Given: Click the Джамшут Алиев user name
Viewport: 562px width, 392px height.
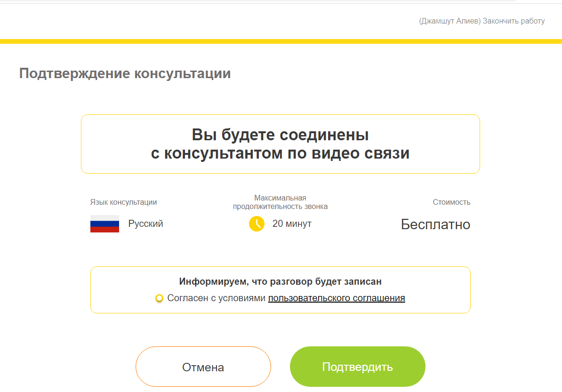Looking at the screenshot, I should click(x=448, y=21).
